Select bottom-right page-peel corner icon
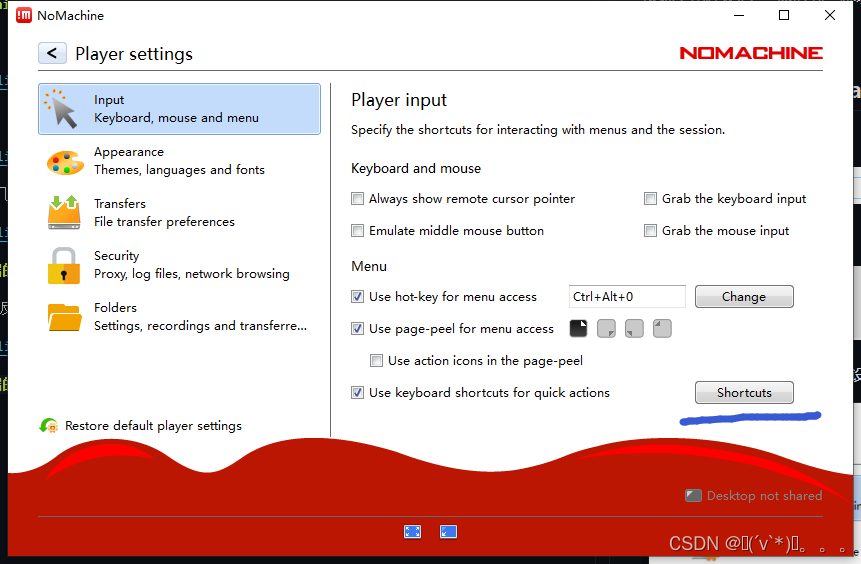 (x=606, y=328)
